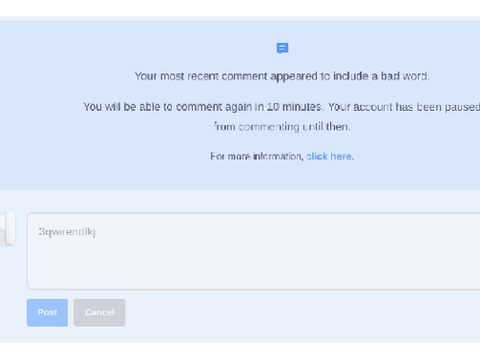The height and width of the screenshot is (360, 480).
Task: Submit the comment with Post button
Action: point(47,312)
